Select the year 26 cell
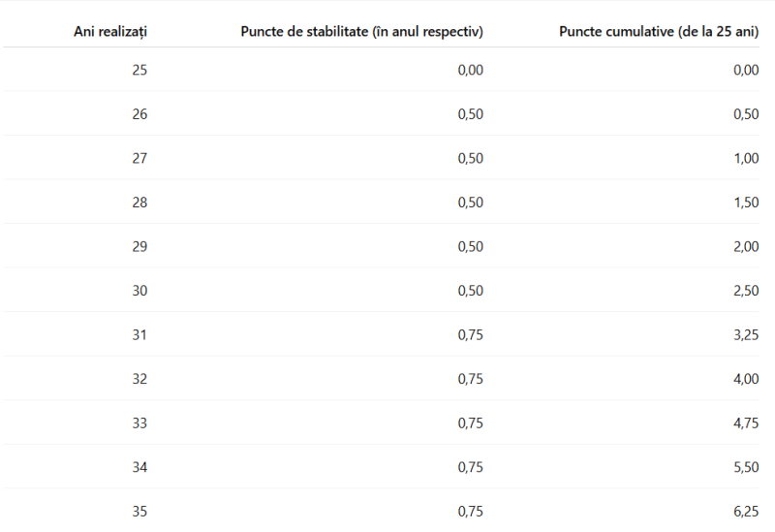 click(x=139, y=114)
